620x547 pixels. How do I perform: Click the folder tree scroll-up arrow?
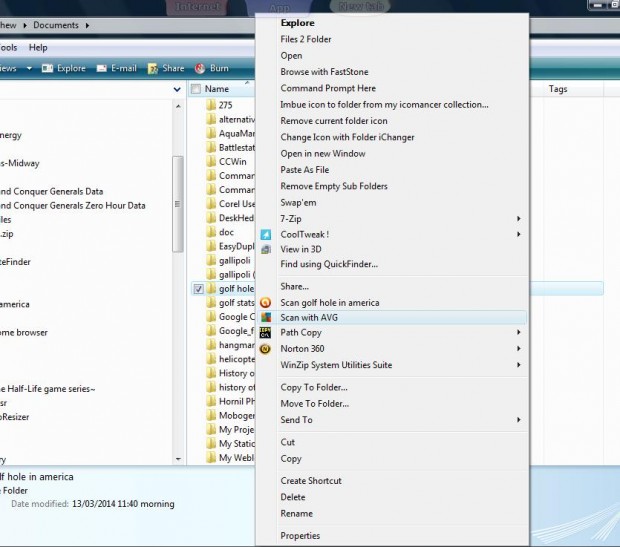click(x=178, y=106)
